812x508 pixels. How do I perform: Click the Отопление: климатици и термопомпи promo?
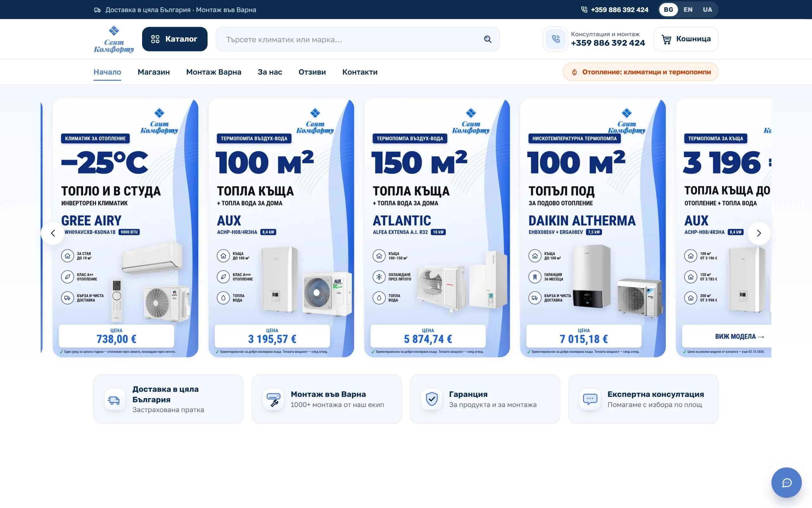pos(640,72)
